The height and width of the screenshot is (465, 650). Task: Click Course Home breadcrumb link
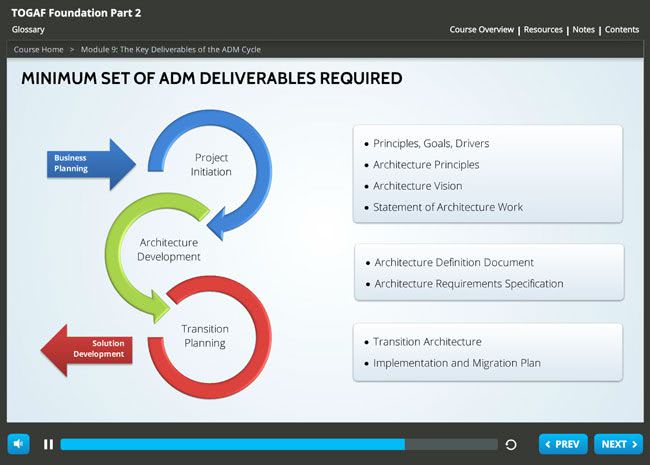(x=40, y=49)
